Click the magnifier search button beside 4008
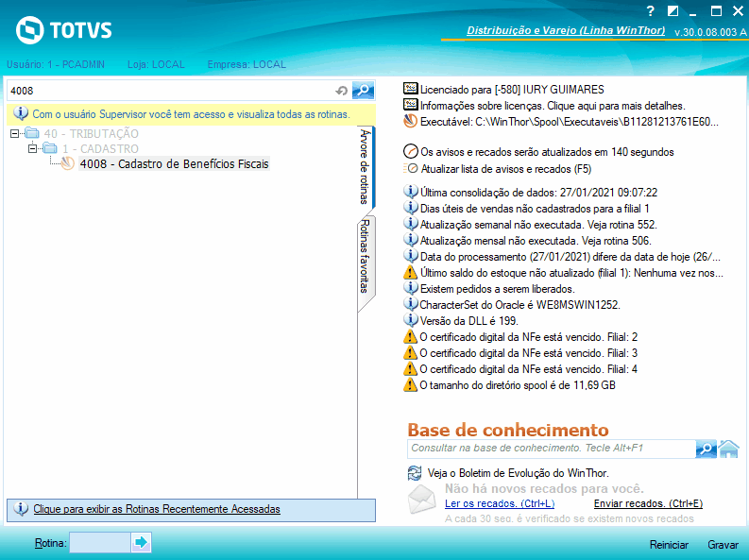Viewport: 749px width, 560px height. (363, 91)
